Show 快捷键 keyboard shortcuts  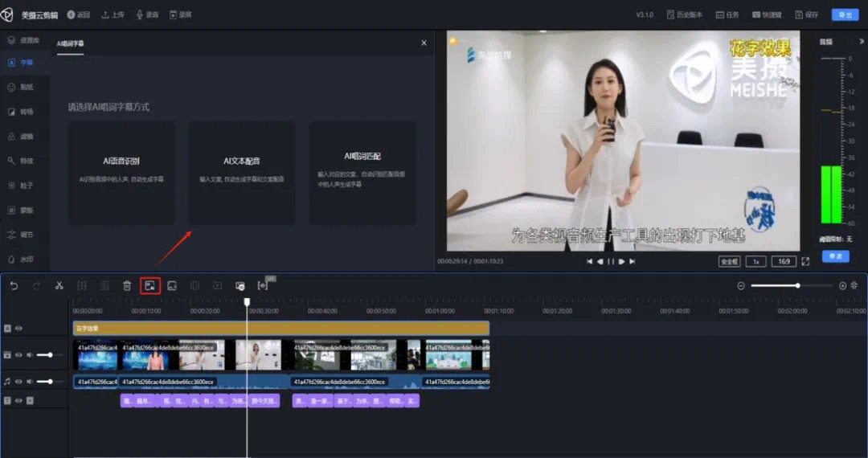point(767,15)
